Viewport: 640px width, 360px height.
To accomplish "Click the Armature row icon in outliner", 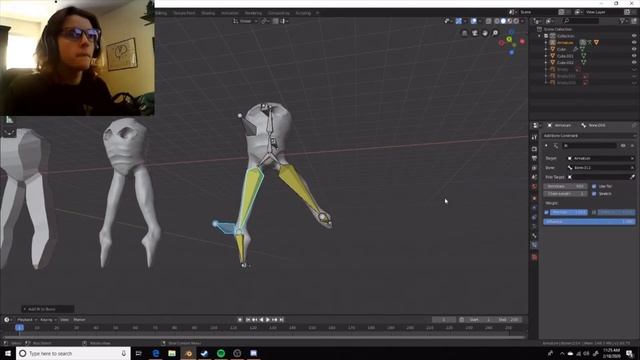I will pyautogui.click(x=552, y=42).
